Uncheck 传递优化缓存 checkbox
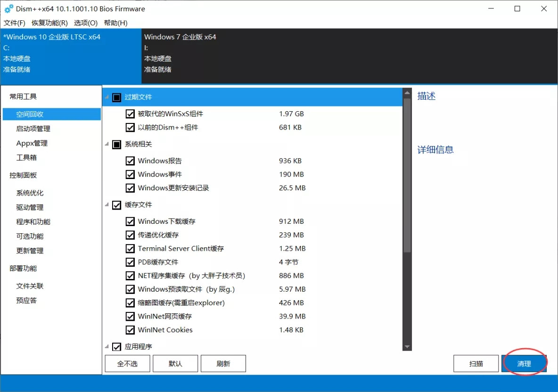Screen dimensions: 558x392 (x=130, y=235)
